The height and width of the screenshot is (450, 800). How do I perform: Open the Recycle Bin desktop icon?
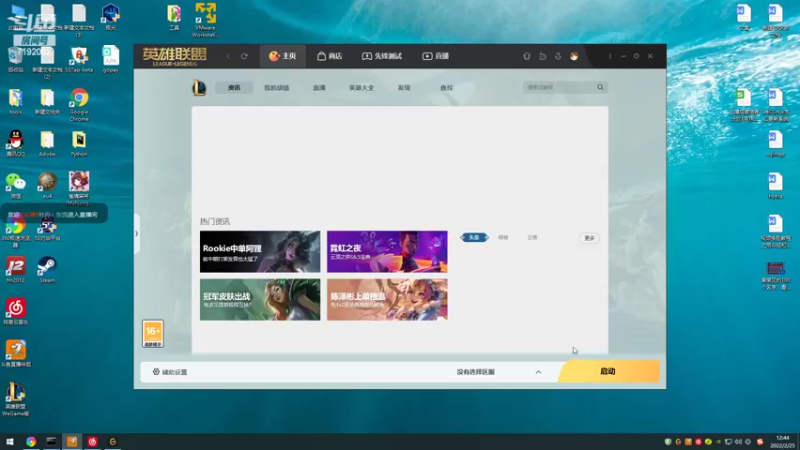tap(16, 60)
